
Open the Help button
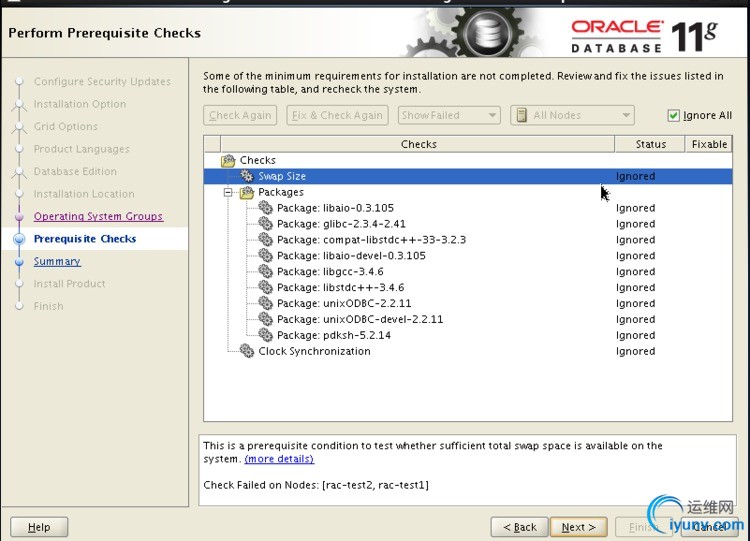(39, 527)
